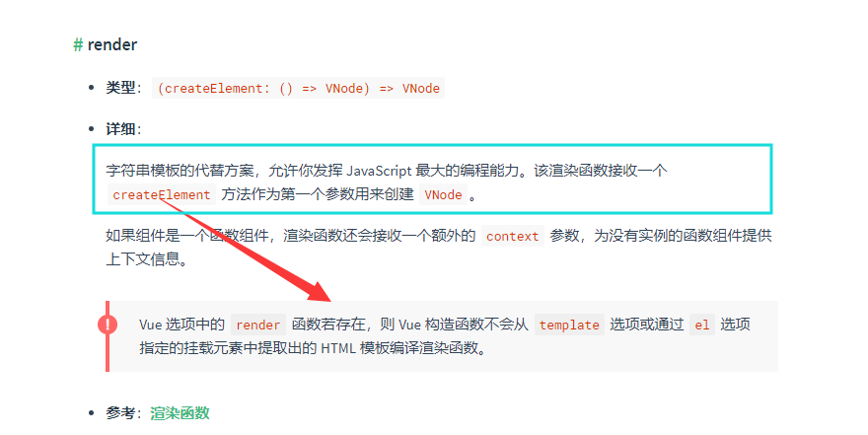Click the render heading text

tap(111, 44)
